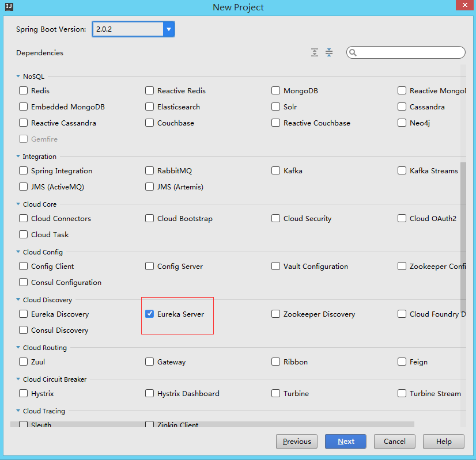Collapse the NoSQL section
Viewport: 476px width, 460px height.
pyautogui.click(x=18, y=76)
